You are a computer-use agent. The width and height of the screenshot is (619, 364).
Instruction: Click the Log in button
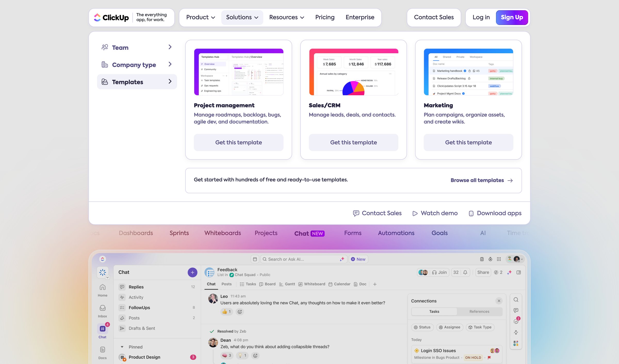click(481, 17)
